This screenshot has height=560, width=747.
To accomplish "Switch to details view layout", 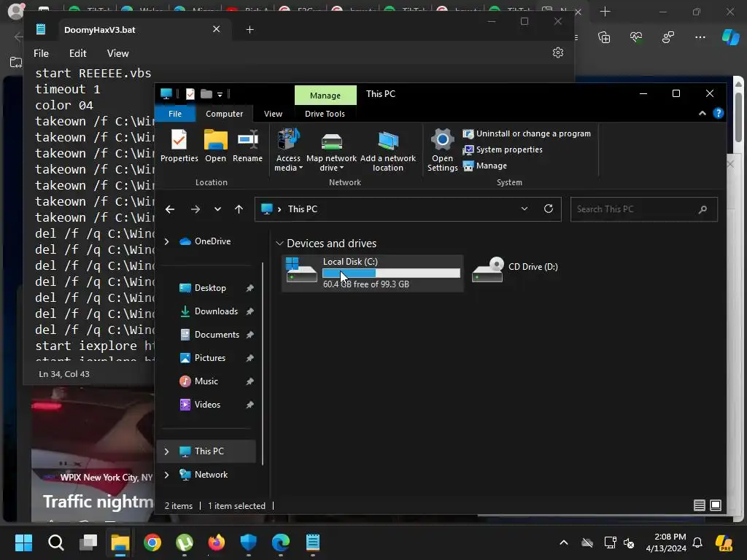I will coord(700,505).
